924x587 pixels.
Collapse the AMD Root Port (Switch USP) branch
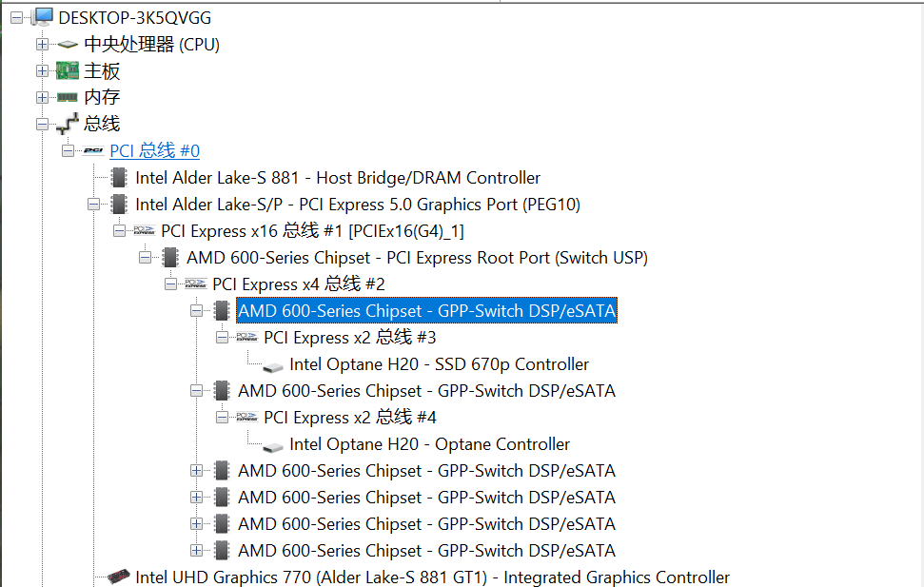145,258
